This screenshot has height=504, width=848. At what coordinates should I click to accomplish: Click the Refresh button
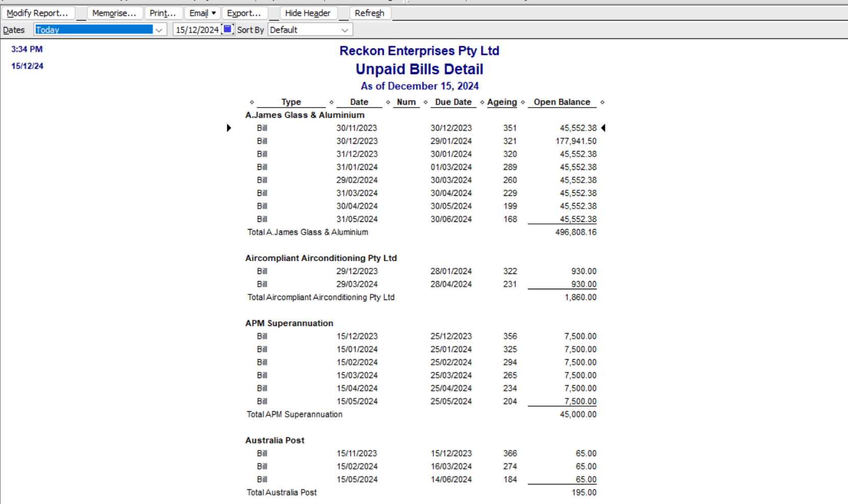point(369,13)
